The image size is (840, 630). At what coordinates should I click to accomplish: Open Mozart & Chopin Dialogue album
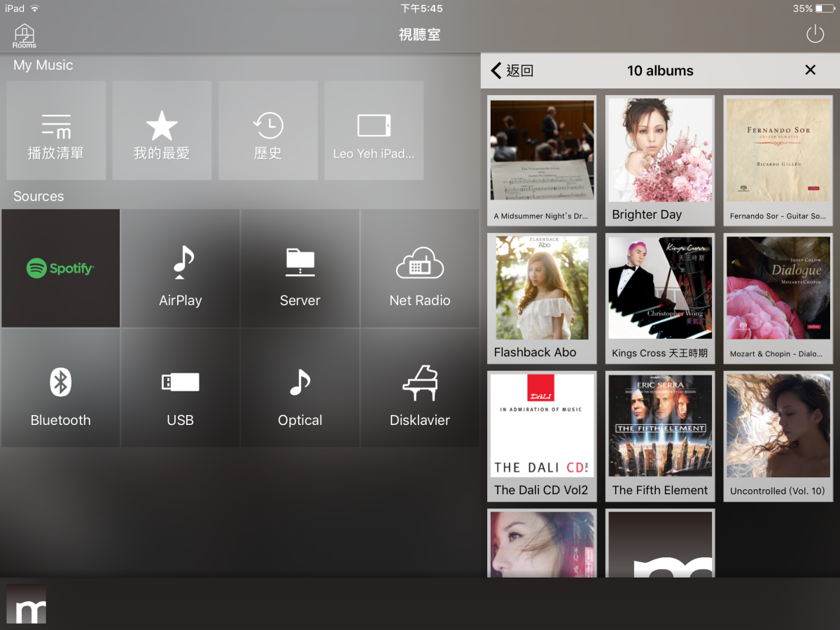pyautogui.click(x=778, y=298)
